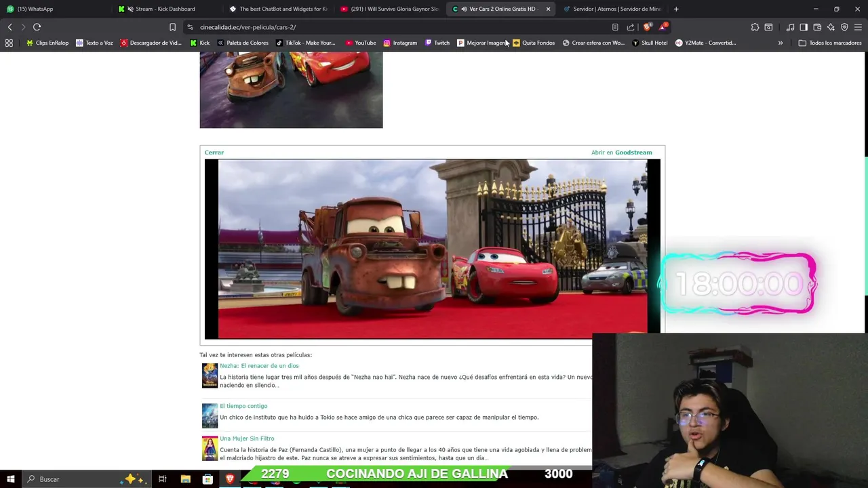Image resolution: width=868 pixels, height=488 pixels.
Task: Open the browser main hamburger menu
Action: tap(858, 27)
